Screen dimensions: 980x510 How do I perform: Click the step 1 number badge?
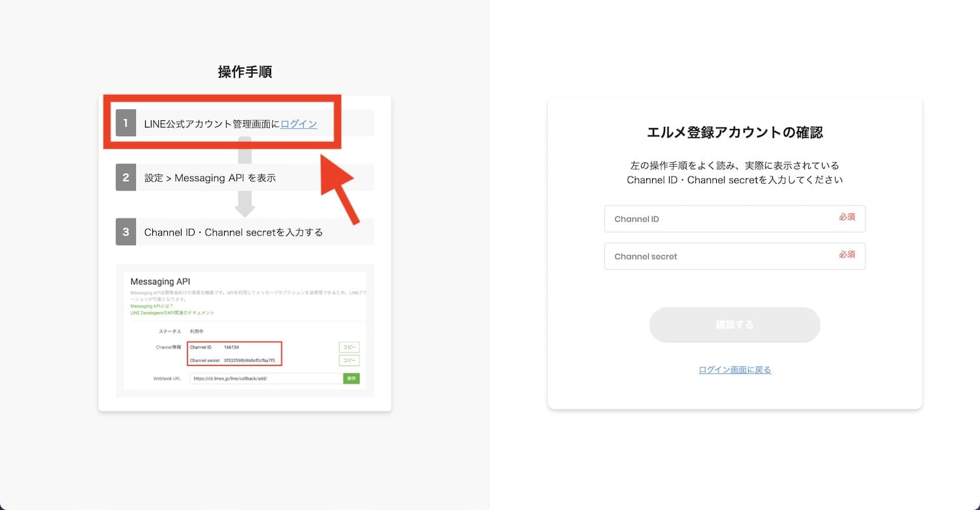coord(125,123)
